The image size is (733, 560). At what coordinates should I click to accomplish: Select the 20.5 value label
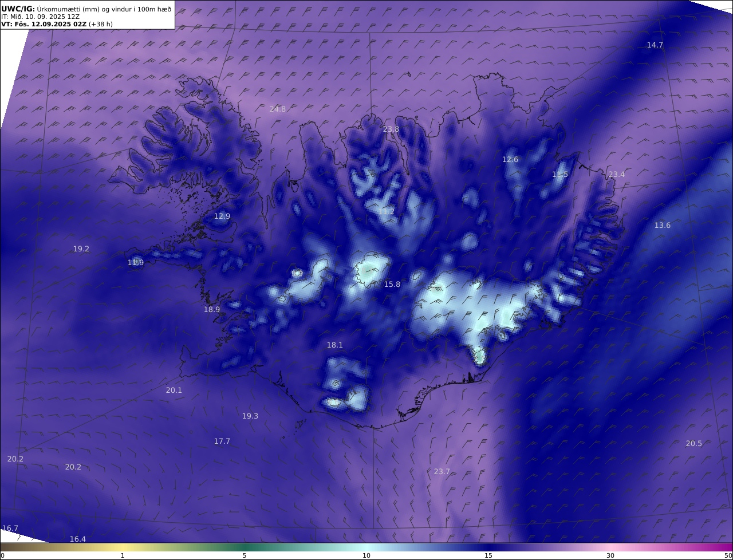694,444
